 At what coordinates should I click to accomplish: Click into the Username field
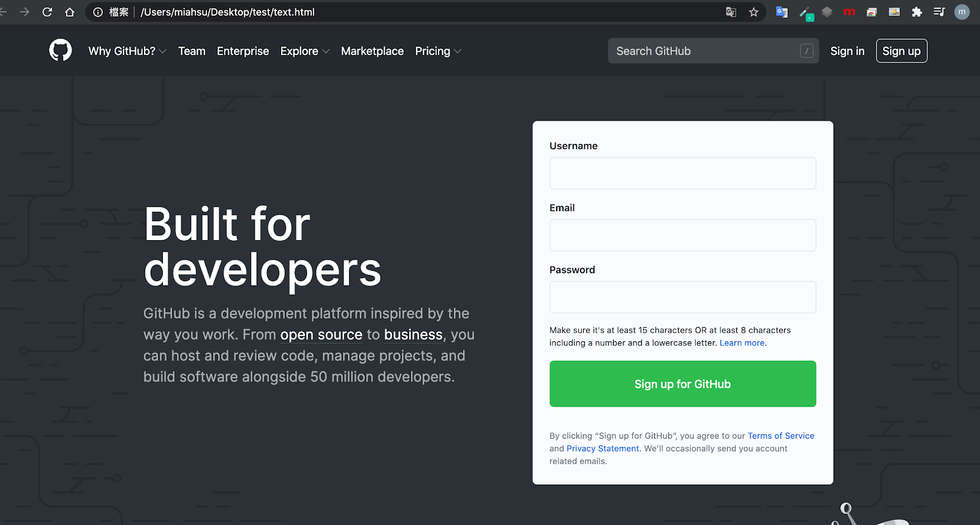683,173
